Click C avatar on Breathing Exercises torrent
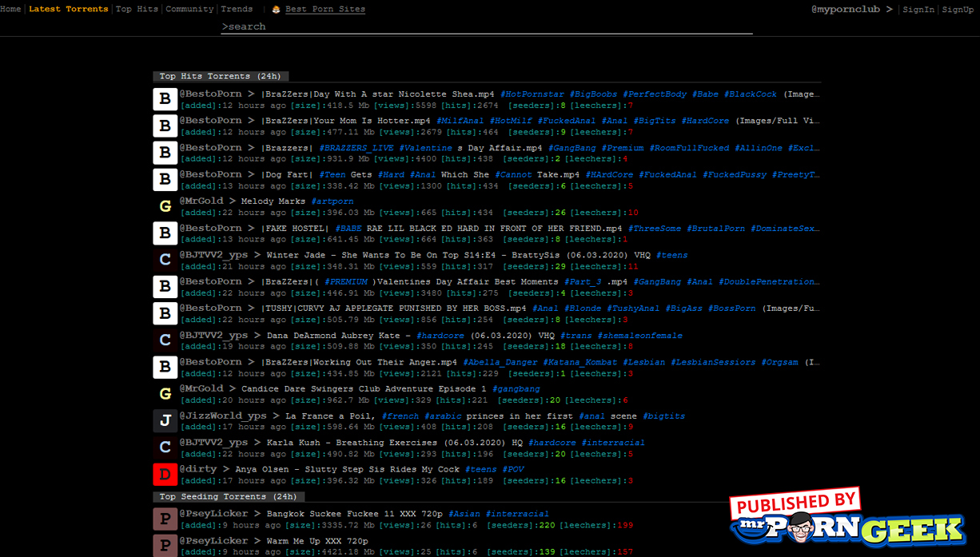The height and width of the screenshot is (557, 980). click(x=165, y=448)
